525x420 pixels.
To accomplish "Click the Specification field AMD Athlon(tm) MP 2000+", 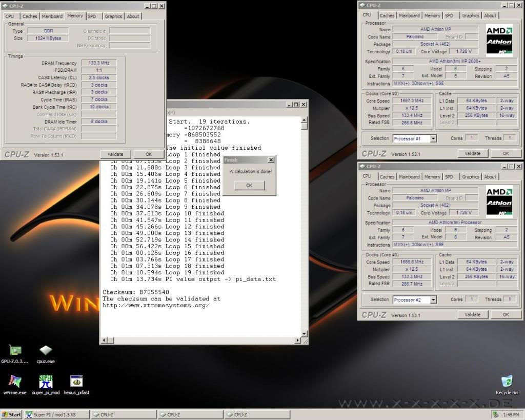I will (x=455, y=62).
